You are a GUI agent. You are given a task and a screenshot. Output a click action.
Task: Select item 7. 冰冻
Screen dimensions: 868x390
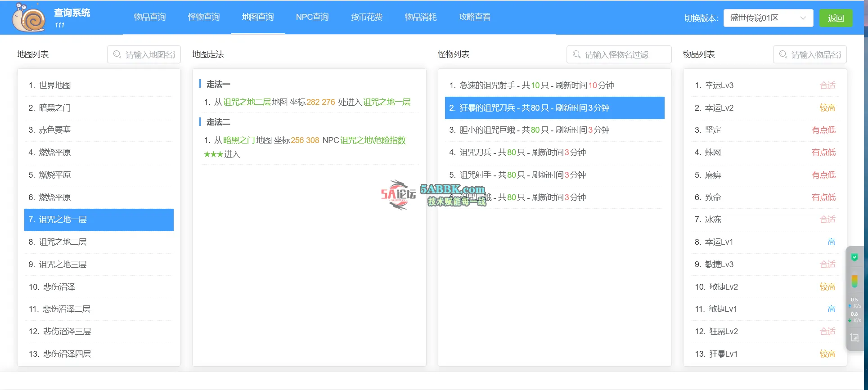point(765,220)
